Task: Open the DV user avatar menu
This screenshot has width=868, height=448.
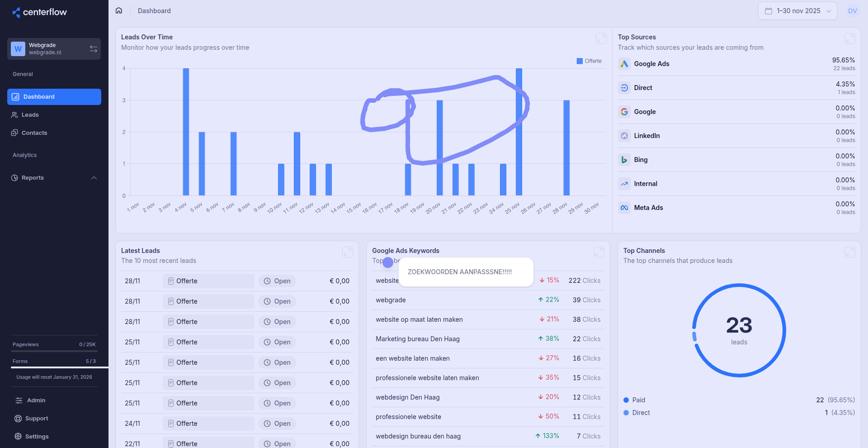Action: [852, 11]
